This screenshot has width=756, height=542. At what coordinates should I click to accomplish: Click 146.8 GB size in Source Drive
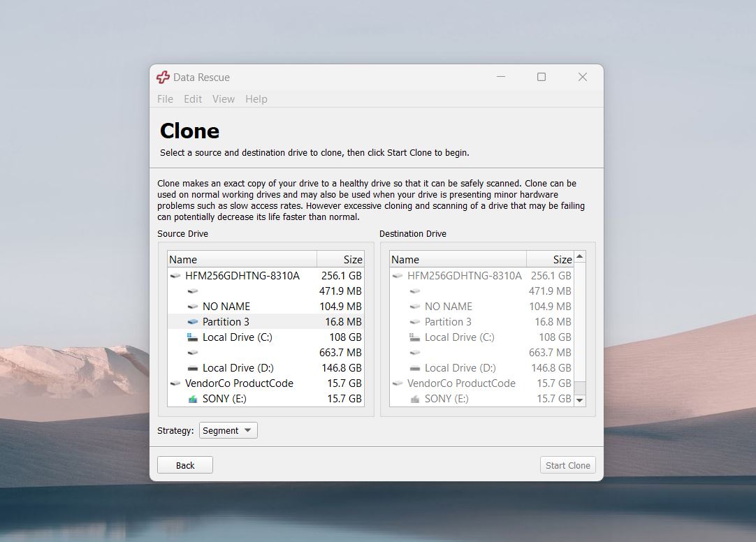pyautogui.click(x=342, y=368)
